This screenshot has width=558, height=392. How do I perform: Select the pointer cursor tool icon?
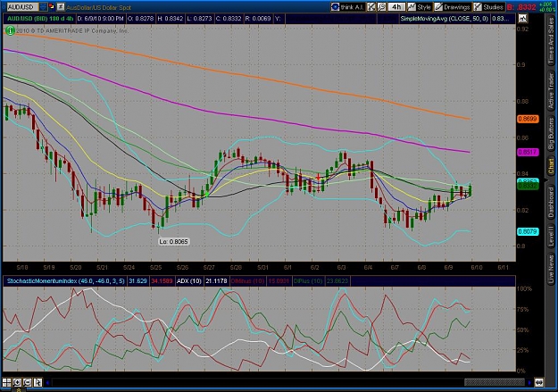coord(37,382)
